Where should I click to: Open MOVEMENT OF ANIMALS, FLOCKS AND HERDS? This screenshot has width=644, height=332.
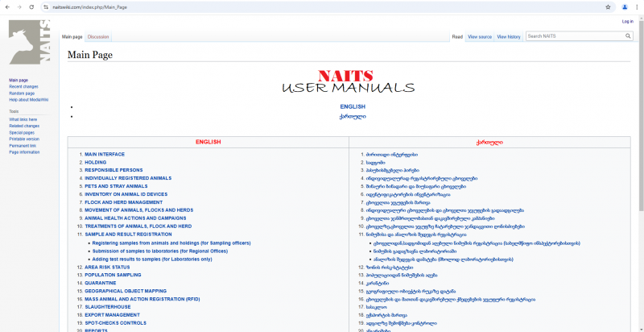tap(138, 210)
